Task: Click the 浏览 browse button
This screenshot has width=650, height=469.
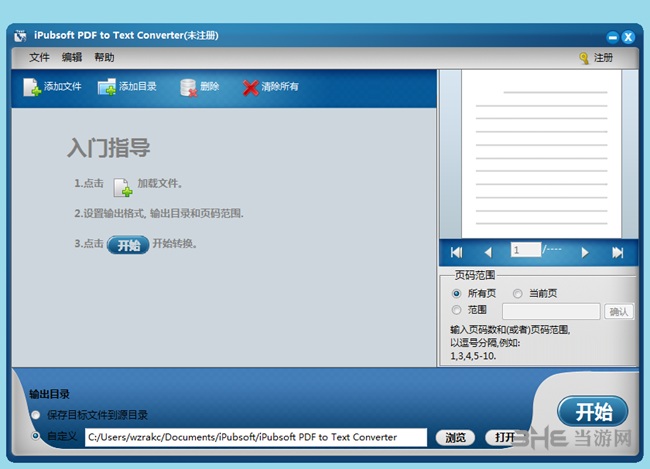Action: tap(455, 437)
